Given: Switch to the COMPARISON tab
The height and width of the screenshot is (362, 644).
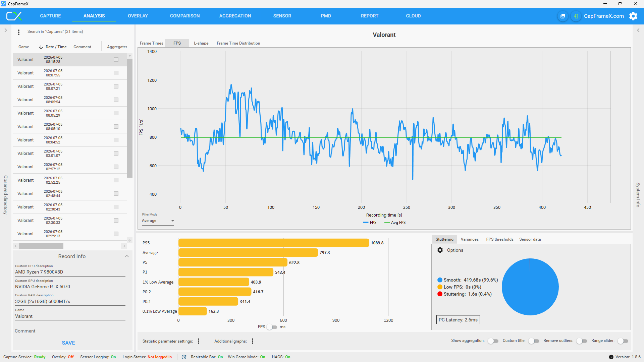Looking at the screenshot, I should pyautogui.click(x=184, y=16).
